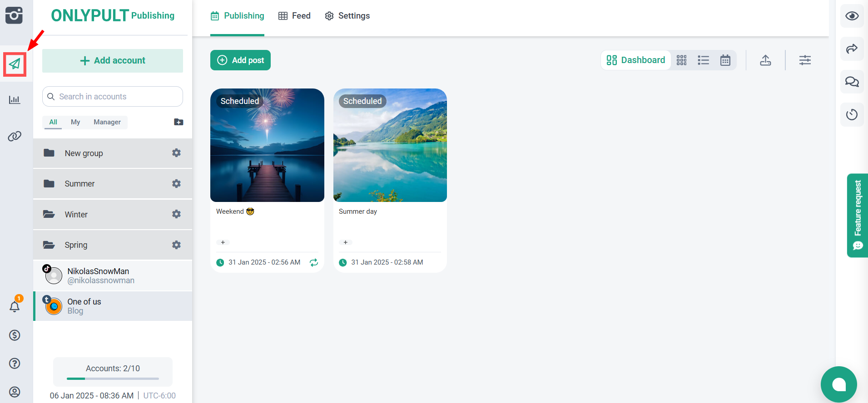Click the Add post button
Screen dimensions: 868x403
click(240, 60)
